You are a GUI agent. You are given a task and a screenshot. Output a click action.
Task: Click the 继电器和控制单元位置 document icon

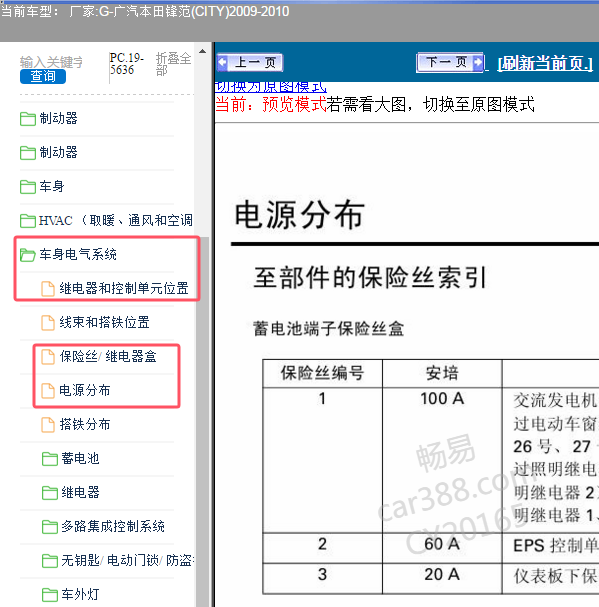pos(48,289)
